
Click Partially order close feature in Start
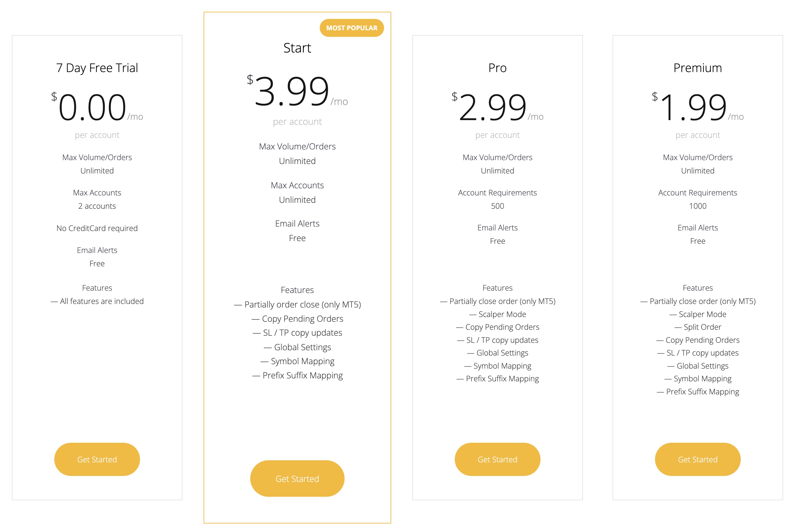point(297,304)
